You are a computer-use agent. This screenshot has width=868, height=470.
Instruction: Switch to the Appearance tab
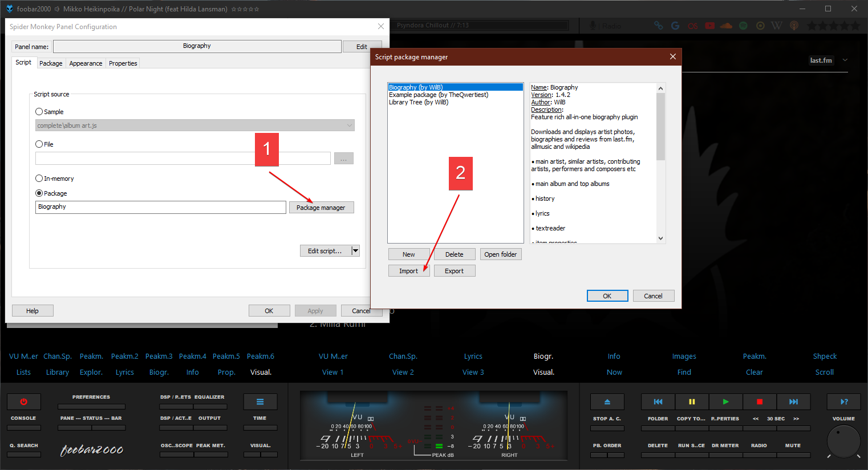pos(86,63)
